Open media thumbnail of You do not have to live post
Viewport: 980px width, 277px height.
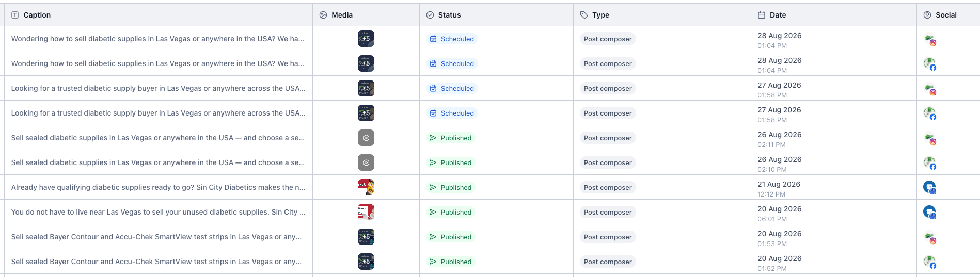366,212
